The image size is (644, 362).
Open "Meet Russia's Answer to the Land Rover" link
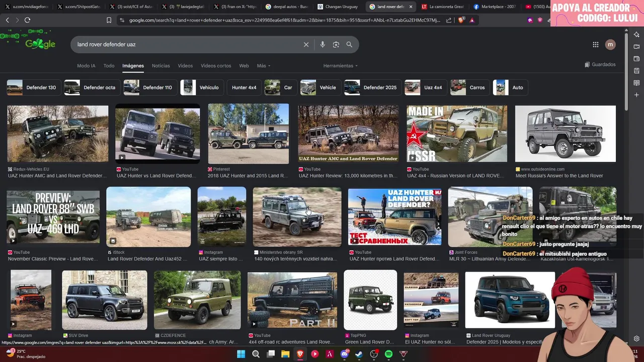559,176
